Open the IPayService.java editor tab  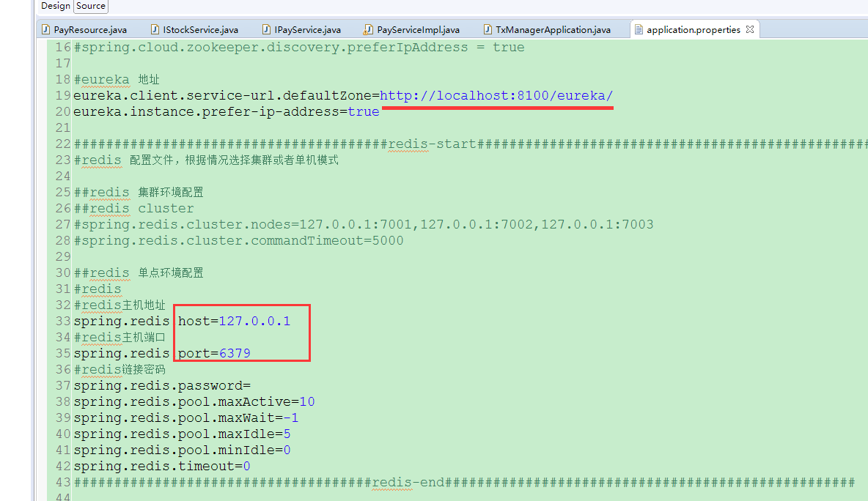302,30
